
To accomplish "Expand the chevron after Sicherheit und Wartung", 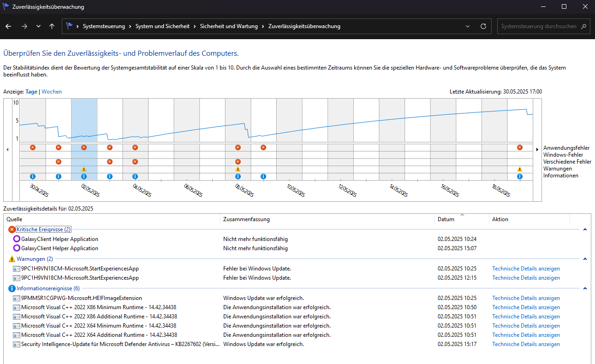I will [x=263, y=26].
